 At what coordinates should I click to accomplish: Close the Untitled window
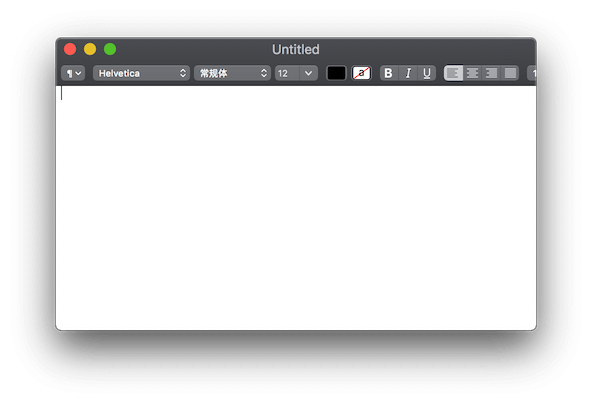[70, 49]
